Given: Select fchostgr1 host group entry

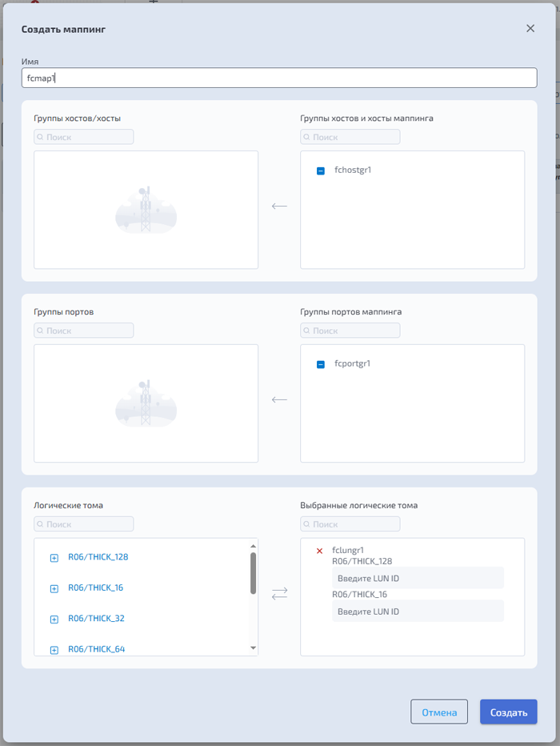Looking at the screenshot, I should point(353,170).
